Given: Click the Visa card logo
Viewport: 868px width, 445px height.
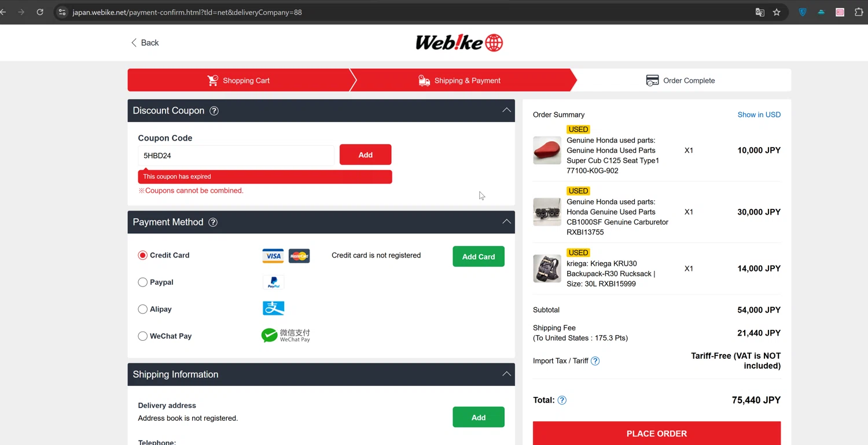Looking at the screenshot, I should [x=273, y=256].
